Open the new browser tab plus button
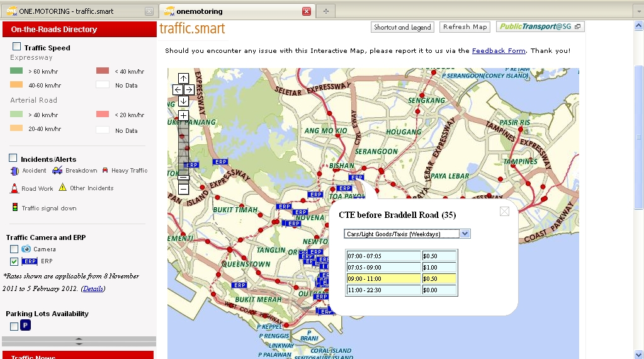 click(325, 11)
